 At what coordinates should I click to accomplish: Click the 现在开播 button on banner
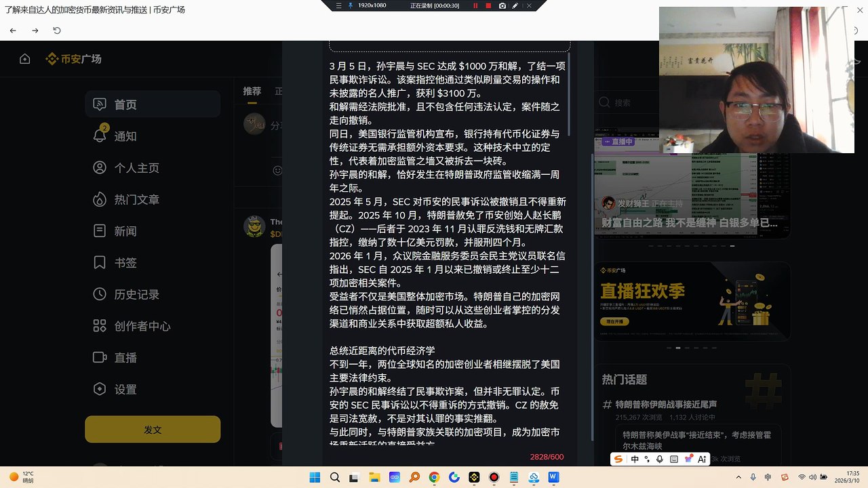pyautogui.click(x=614, y=321)
